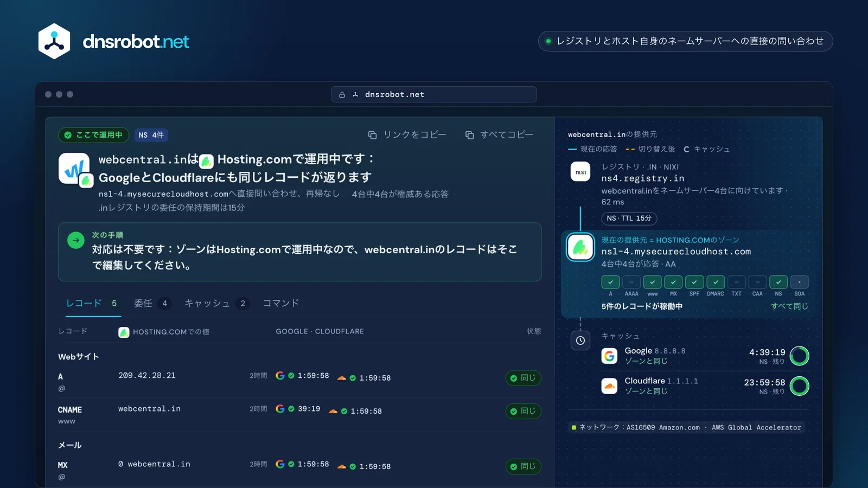Screen dimensions: 868x488
Task: Open the コマンド tab
Action: (281, 304)
